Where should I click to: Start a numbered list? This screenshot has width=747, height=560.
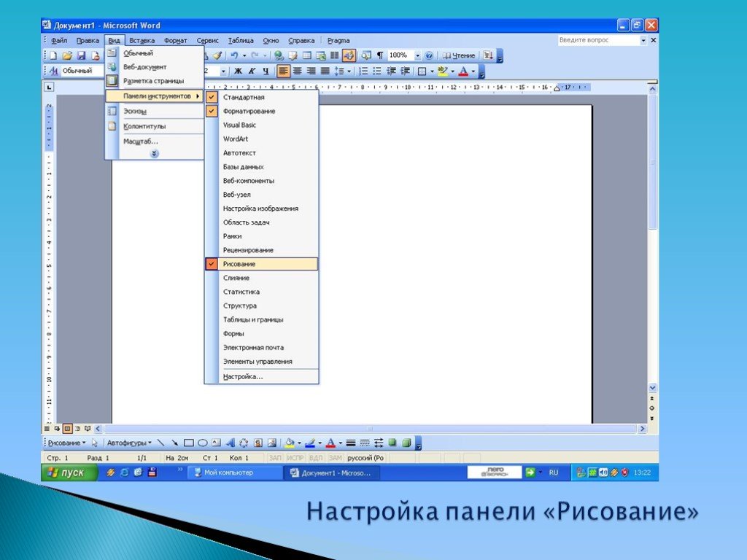pos(363,71)
